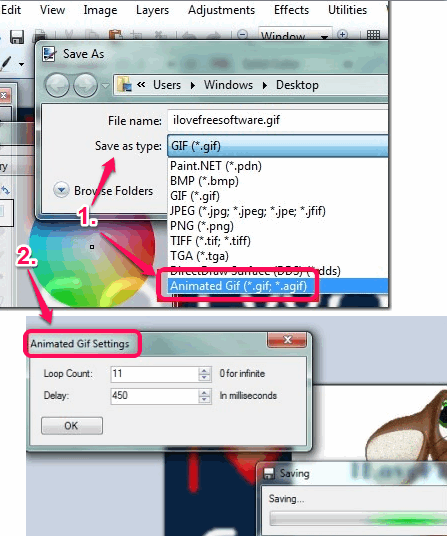The image size is (447, 536).
Task: Open the Edit menu
Action: (11, 10)
